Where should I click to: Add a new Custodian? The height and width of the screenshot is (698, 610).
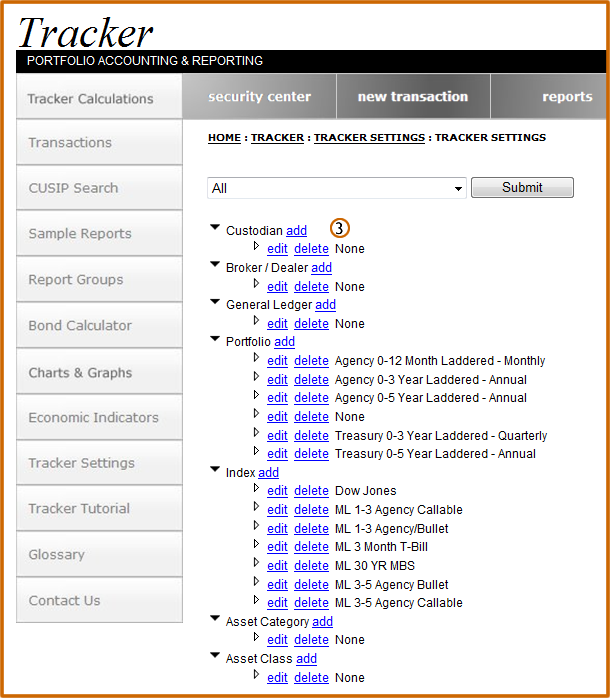click(x=297, y=231)
